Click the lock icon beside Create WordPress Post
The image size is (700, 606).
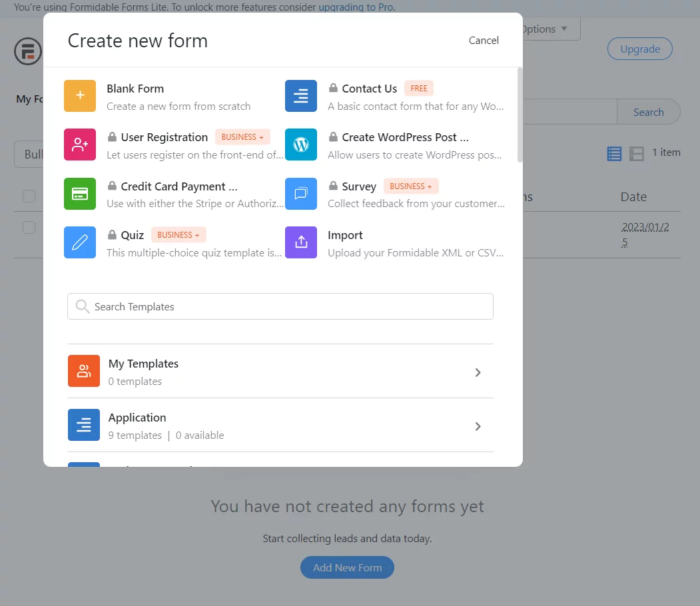pos(333,136)
